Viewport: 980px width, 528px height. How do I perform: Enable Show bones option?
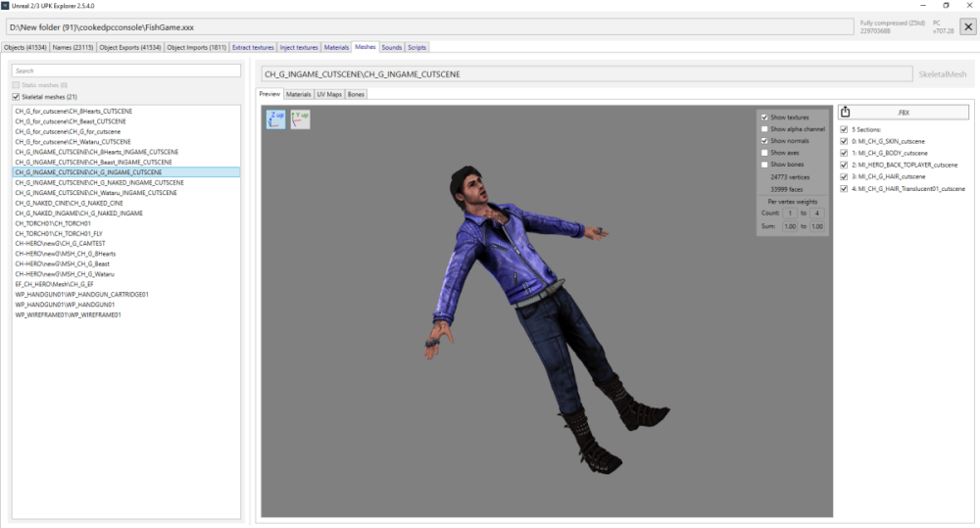tap(764, 165)
